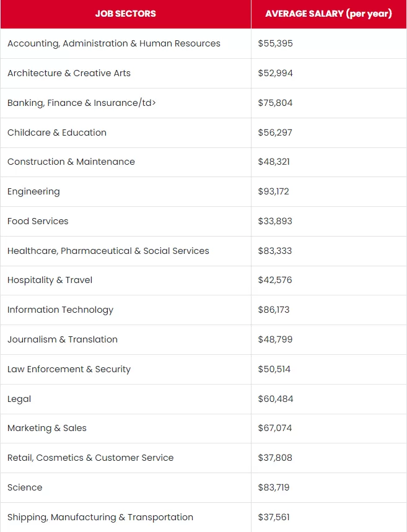This screenshot has width=407, height=532.
Task: Select Hospitality & Travel sector
Action: point(50,281)
